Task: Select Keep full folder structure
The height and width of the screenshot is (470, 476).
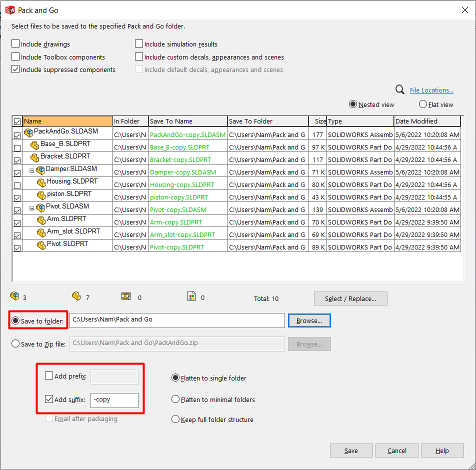Action: pyautogui.click(x=175, y=419)
